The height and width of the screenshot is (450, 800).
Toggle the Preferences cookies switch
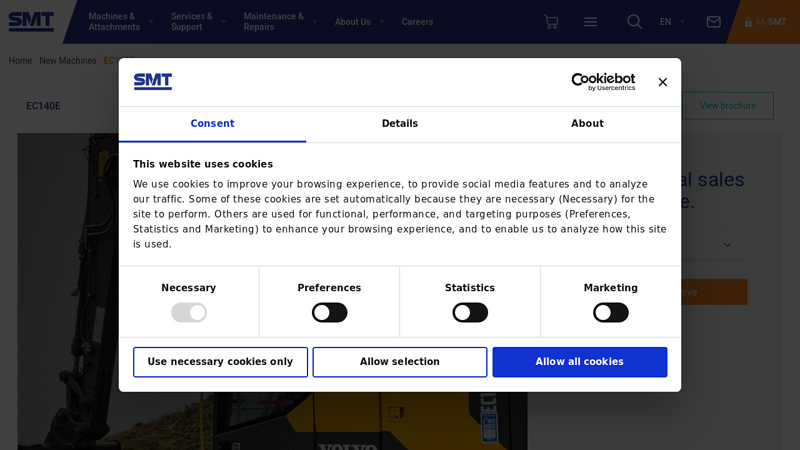point(329,312)
